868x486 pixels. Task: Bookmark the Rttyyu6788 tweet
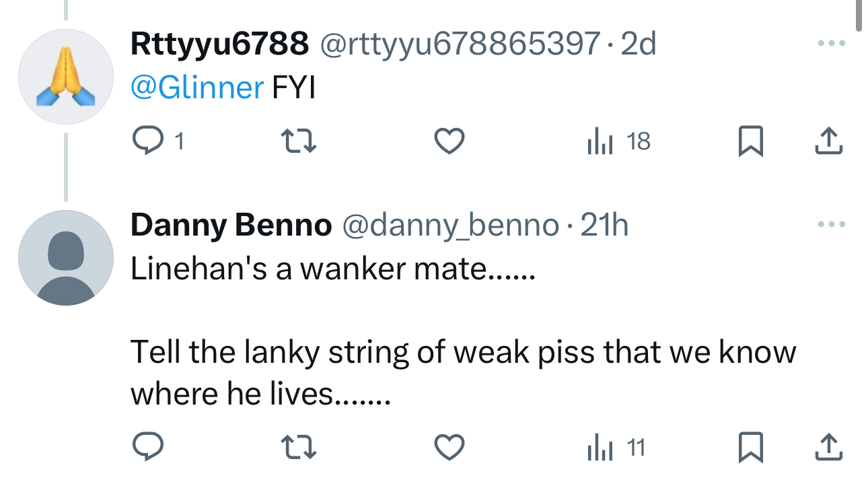(750, 141)
